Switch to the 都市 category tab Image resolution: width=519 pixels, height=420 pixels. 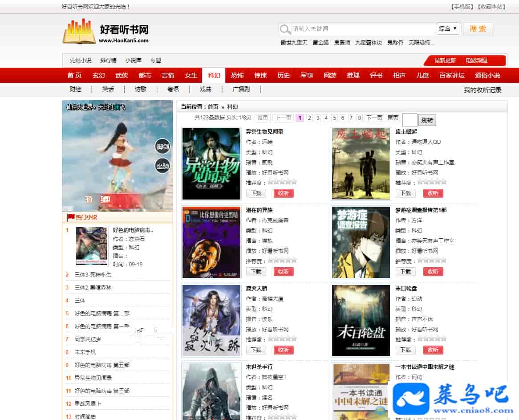(x=145, y=75)
